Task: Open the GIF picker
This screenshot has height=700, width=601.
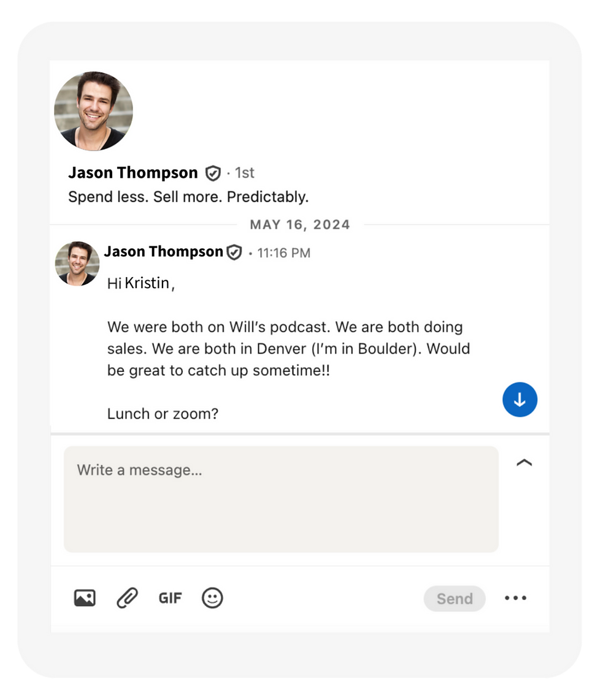Action: [170, 598]
